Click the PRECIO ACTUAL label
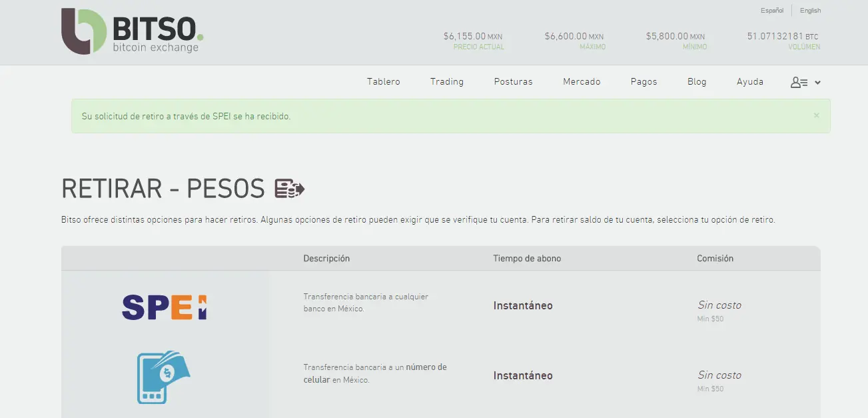The width and height of the screenshot is (868, 418). pos(479,47)
